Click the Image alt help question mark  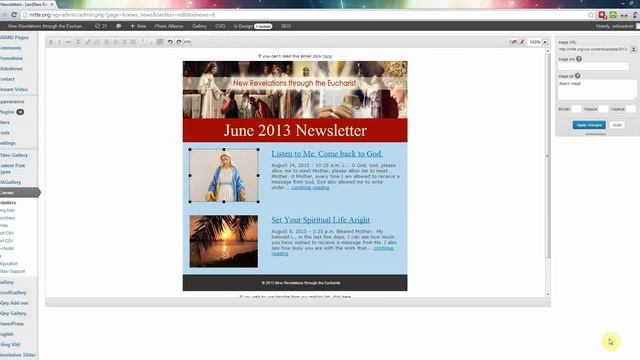click(578, 76)
